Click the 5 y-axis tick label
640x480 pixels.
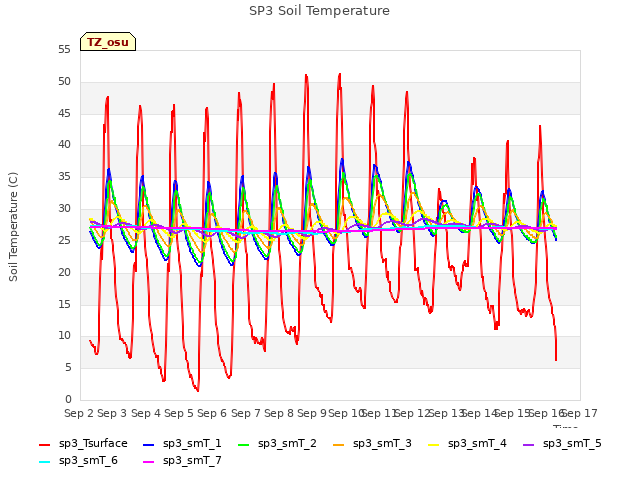[x=68, y=368]
